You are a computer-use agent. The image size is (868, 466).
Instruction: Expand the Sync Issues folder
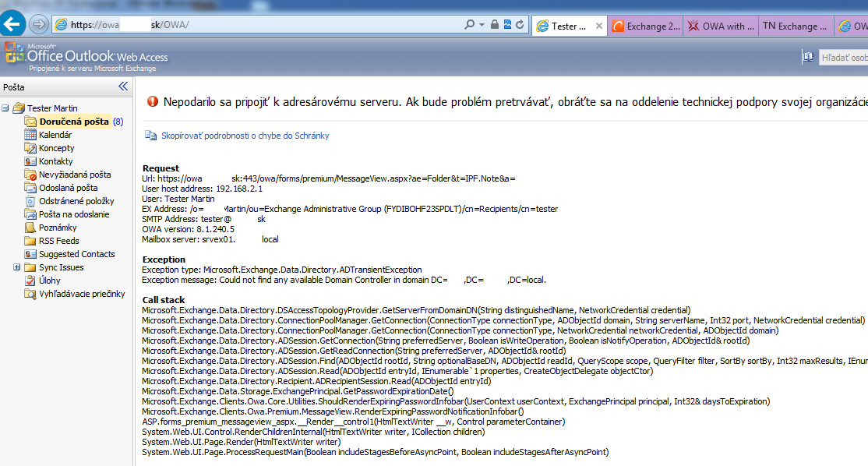(16, 267)
